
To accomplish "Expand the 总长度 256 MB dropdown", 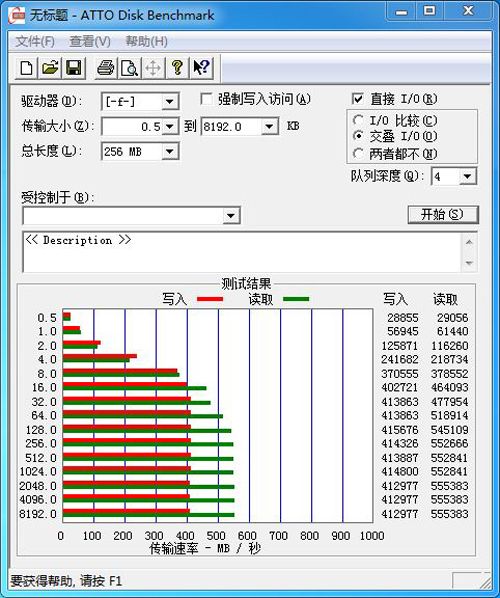I will (x=169, y=151).
